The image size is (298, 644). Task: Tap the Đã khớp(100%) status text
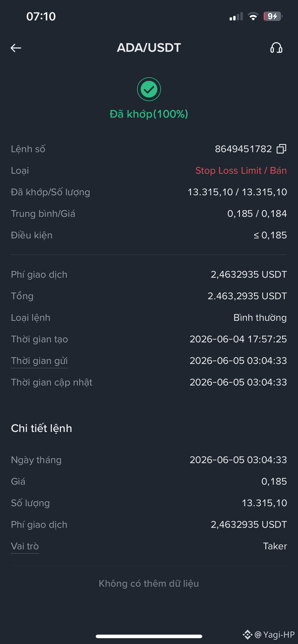(x=149, y=114)
